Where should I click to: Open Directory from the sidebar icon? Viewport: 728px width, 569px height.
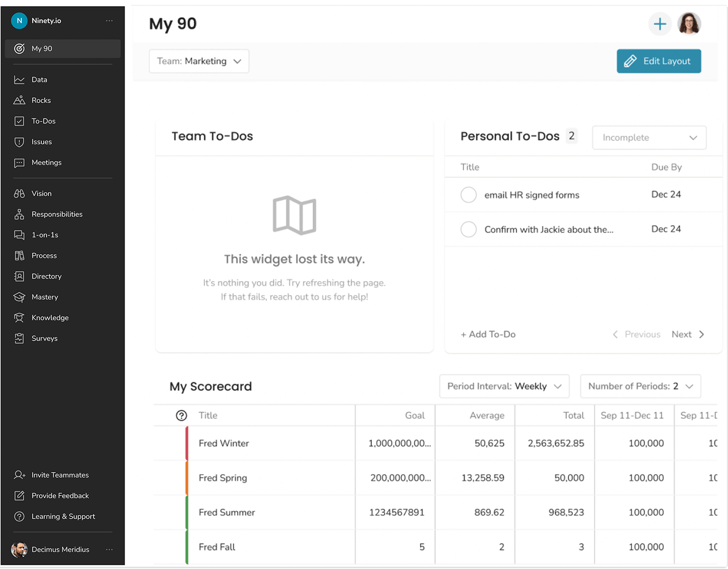19,276
